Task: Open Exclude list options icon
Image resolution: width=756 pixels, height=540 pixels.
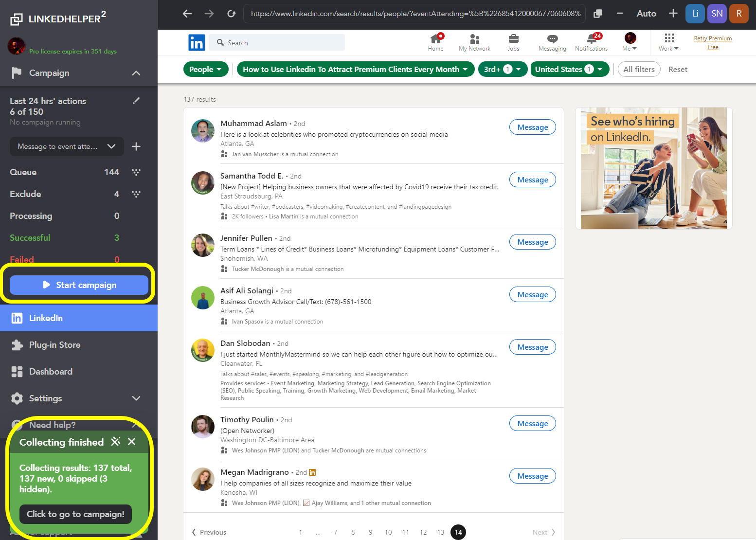Action: [136, 194]
